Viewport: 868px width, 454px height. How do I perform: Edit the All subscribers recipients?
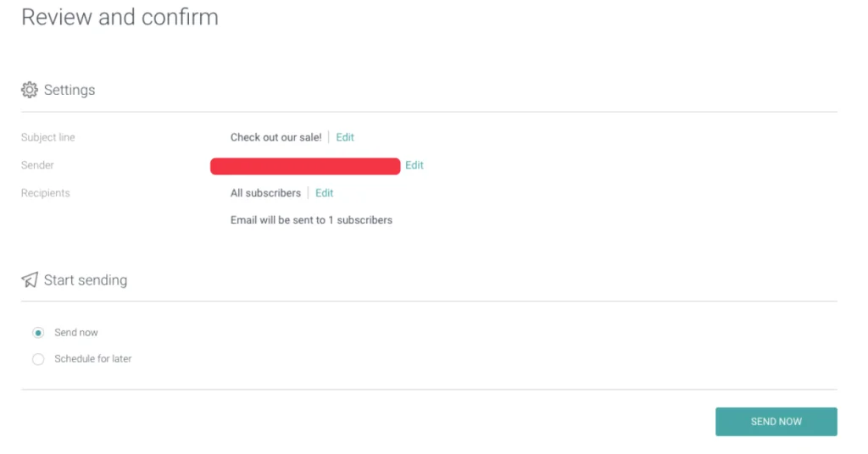pyautogui.click(x=325, y=193)
